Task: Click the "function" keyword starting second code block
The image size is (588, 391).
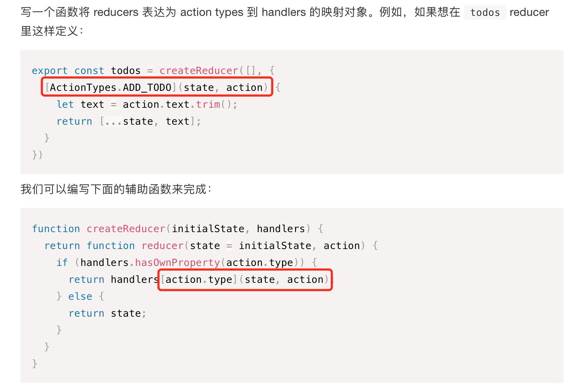Action: pos(56,229)
